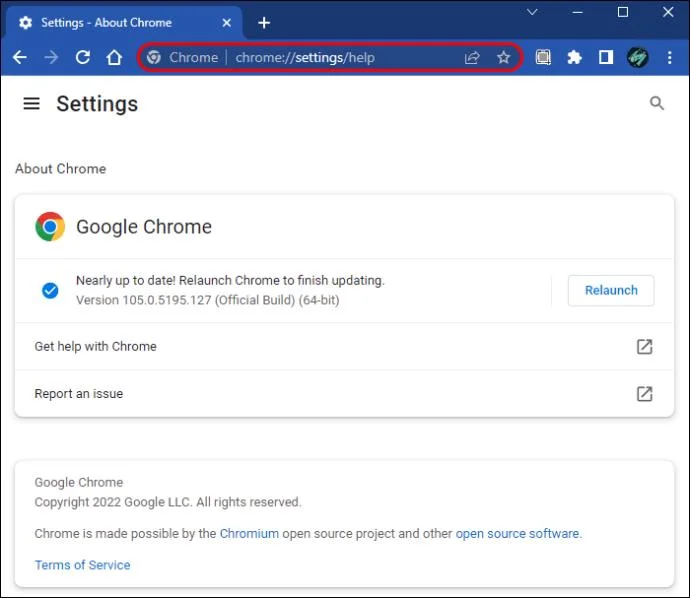690x598 pixels.
Task: Click the Google Chrome logo
Action: [50, 227]
